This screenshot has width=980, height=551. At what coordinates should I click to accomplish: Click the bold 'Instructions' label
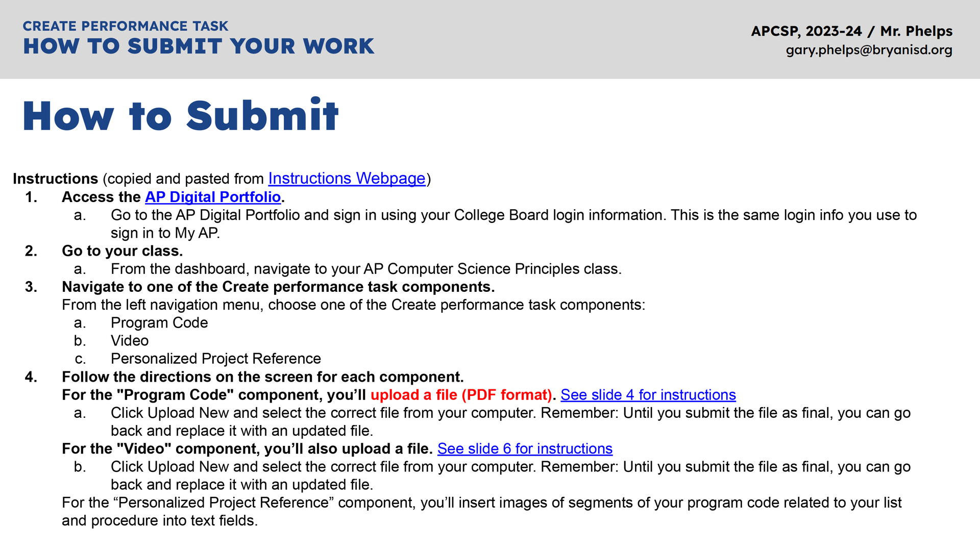click(55, 179)
